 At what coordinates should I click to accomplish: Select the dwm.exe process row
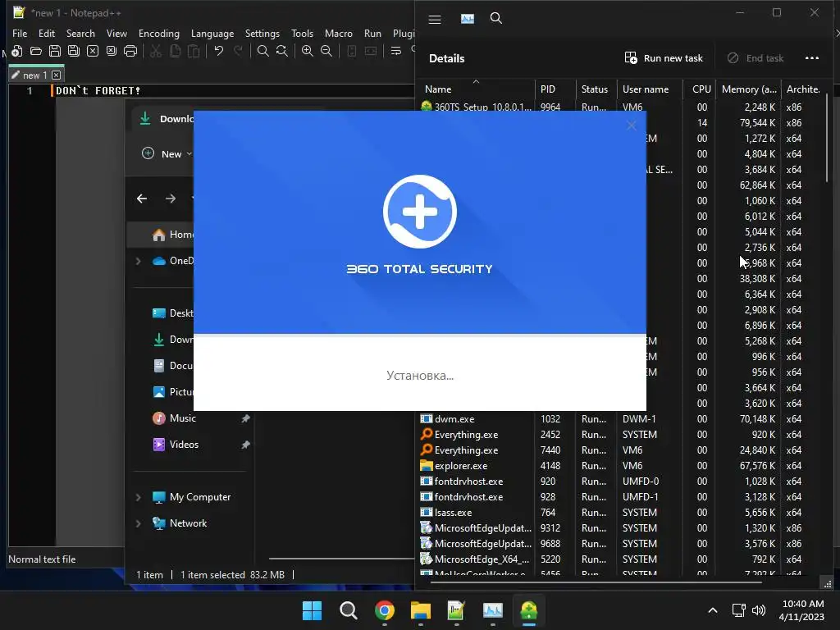coord(619,419)
